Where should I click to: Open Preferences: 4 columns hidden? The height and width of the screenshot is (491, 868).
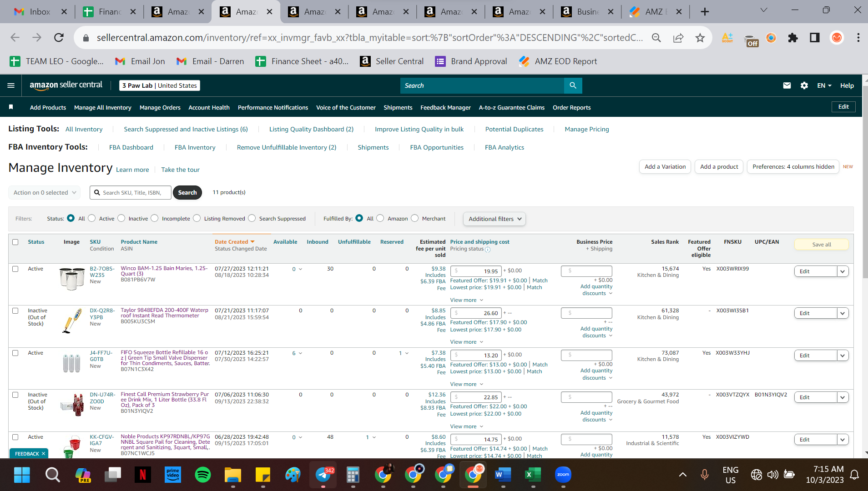pos(793,167)
